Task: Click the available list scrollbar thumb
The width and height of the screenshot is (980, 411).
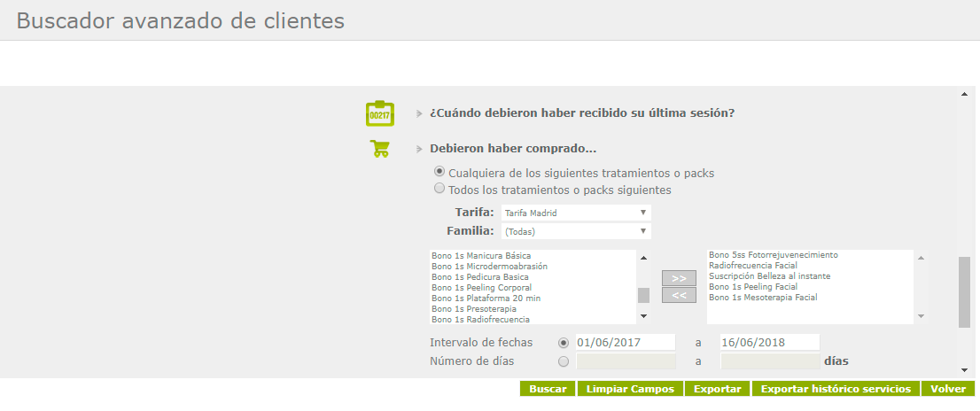Action: pos(644,296)
